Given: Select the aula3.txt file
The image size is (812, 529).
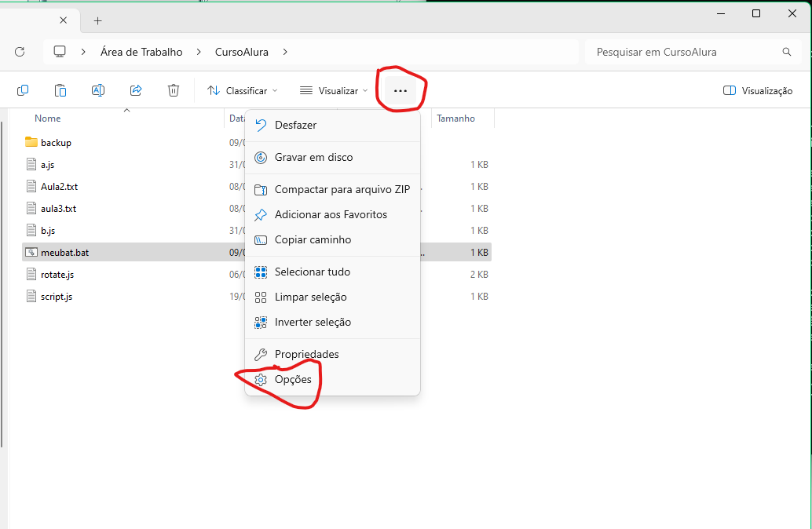Looking at the screenshot, I should (59, 209).
